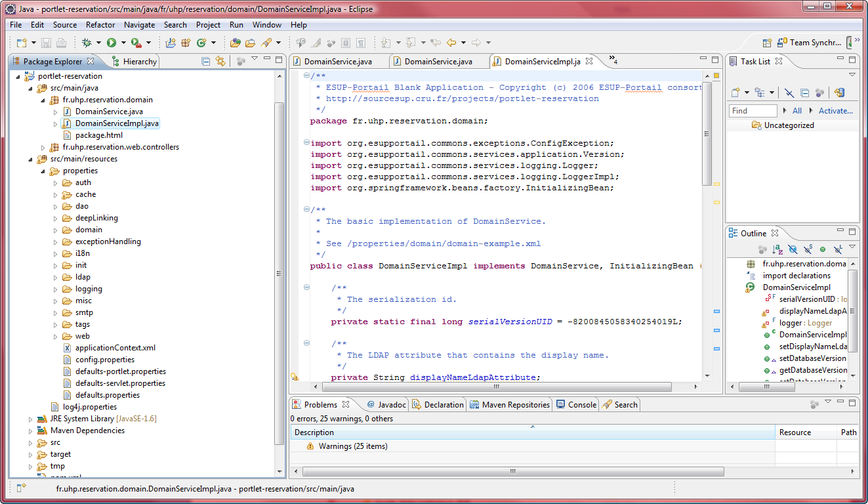Toggle Hide Fields in Outline toolbar
868x504 pixels.
click(x=793, y=249)
